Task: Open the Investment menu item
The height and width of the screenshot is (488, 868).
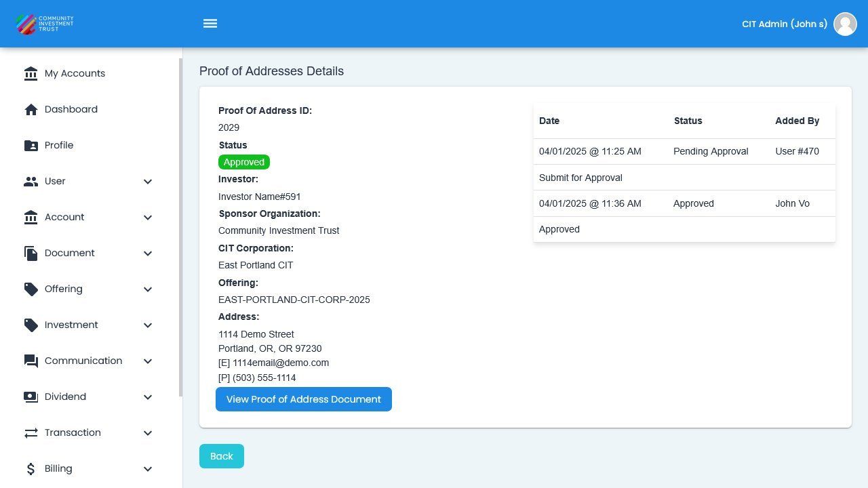Action: (x=71, y=325)
